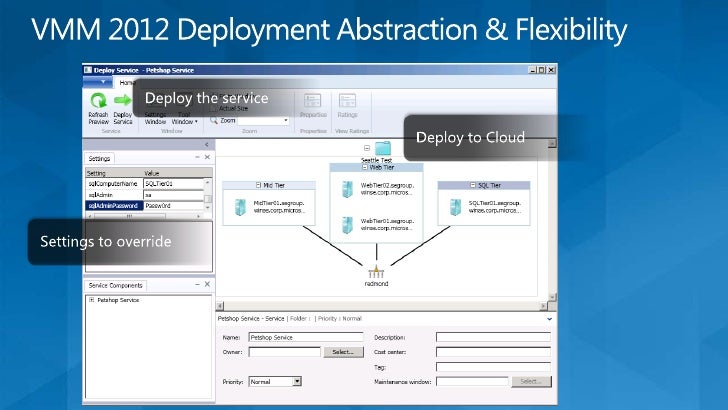Click the SQLTier01 value cell
Viewport: 728px width, 410px height.
click(174, 184)
